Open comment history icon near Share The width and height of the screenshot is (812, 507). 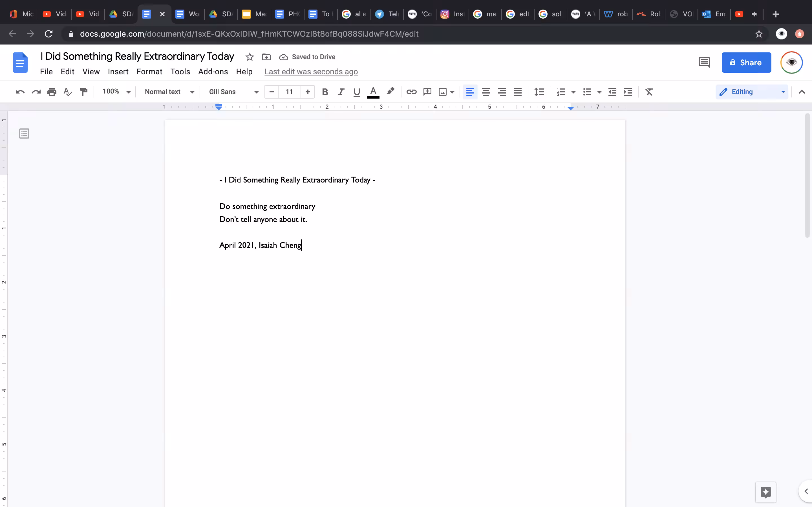[x=704, y=62]
